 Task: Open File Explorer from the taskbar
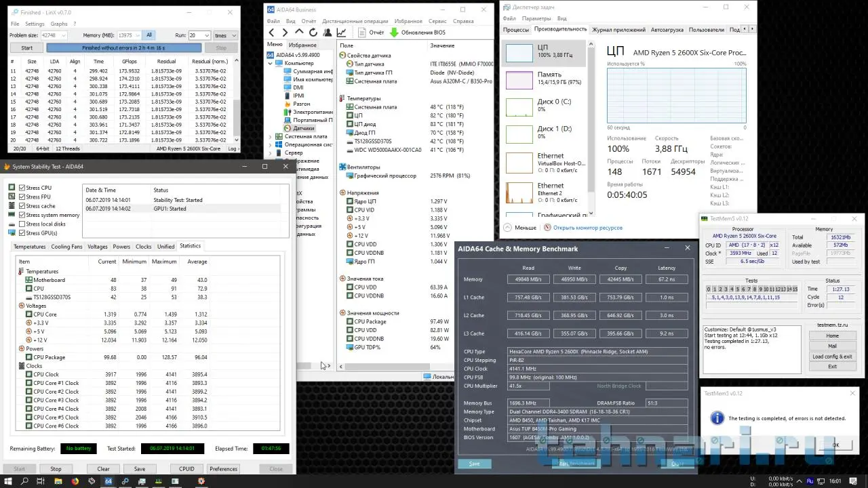click(x=58, y=481)
